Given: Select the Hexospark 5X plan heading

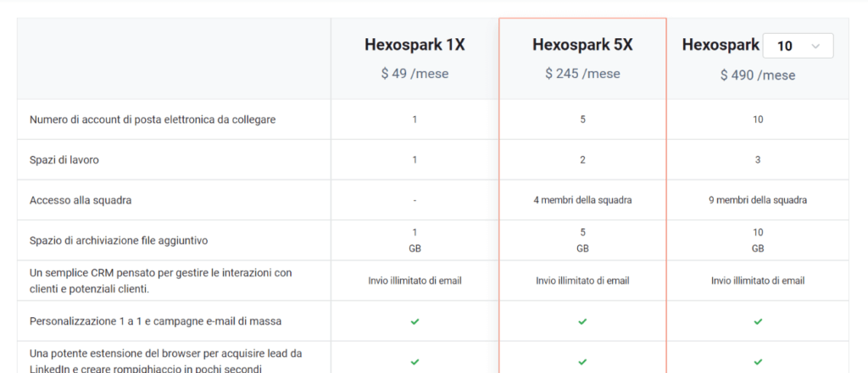Looking at the screenshot, I should click(x=582, y=45).
